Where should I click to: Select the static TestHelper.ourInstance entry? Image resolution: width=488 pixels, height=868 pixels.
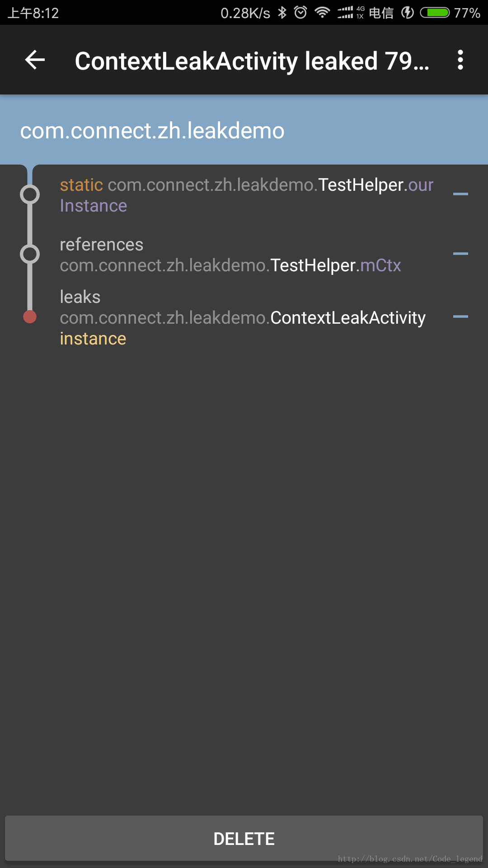click(x=246, y=195)
